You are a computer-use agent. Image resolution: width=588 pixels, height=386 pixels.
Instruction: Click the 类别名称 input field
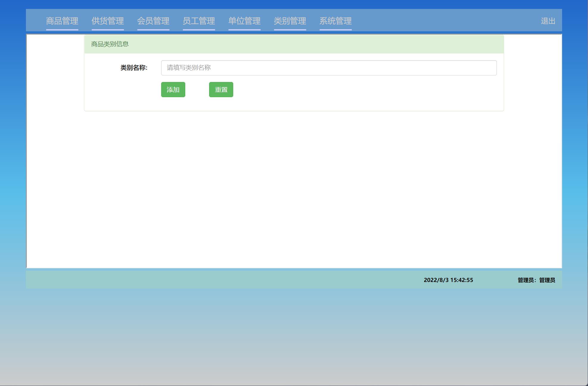328,68
